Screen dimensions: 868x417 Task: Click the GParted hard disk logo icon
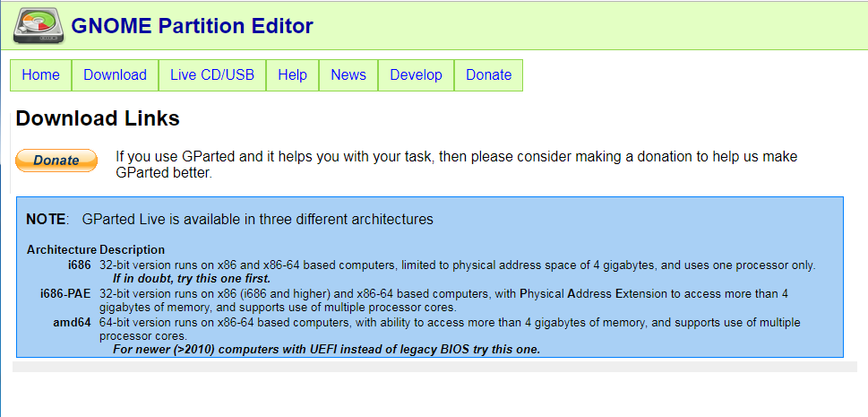(39, 25)
